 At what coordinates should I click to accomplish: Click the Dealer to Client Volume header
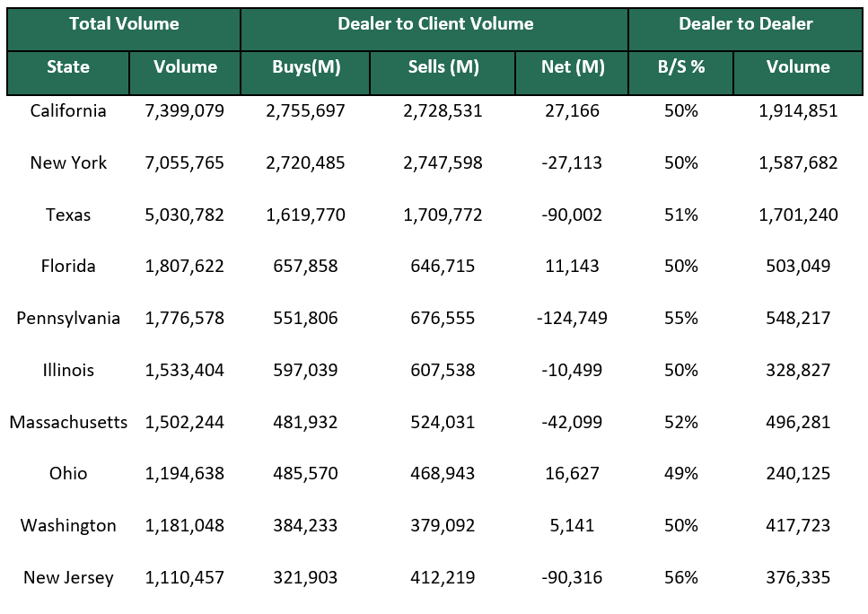(x=434, y=24)
